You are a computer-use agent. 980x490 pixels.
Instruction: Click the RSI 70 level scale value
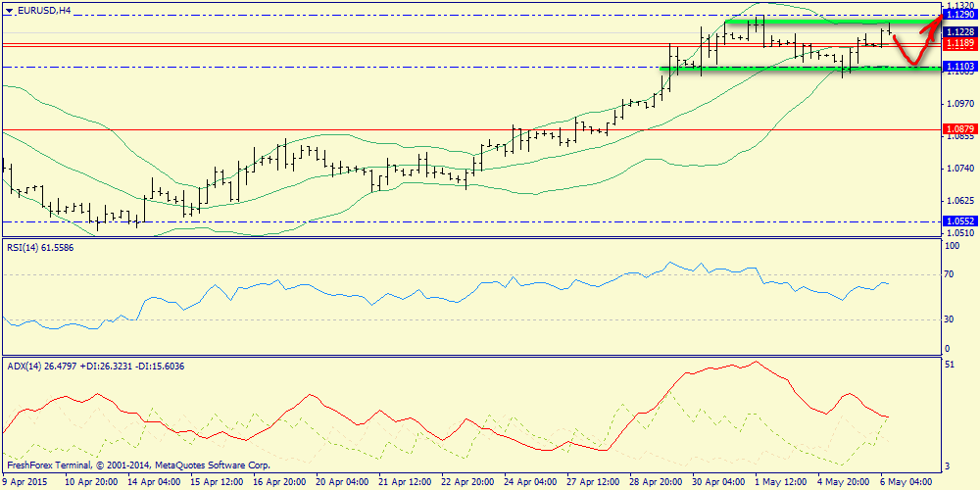tap(949, 275)
